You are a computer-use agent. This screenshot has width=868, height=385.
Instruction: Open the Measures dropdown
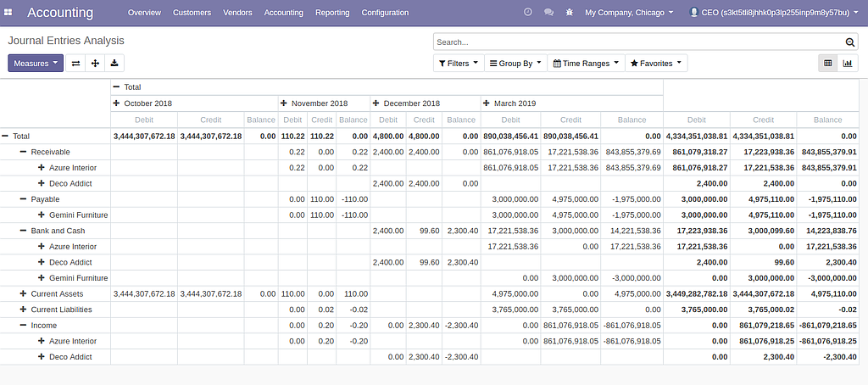click(x=36, y=63)
